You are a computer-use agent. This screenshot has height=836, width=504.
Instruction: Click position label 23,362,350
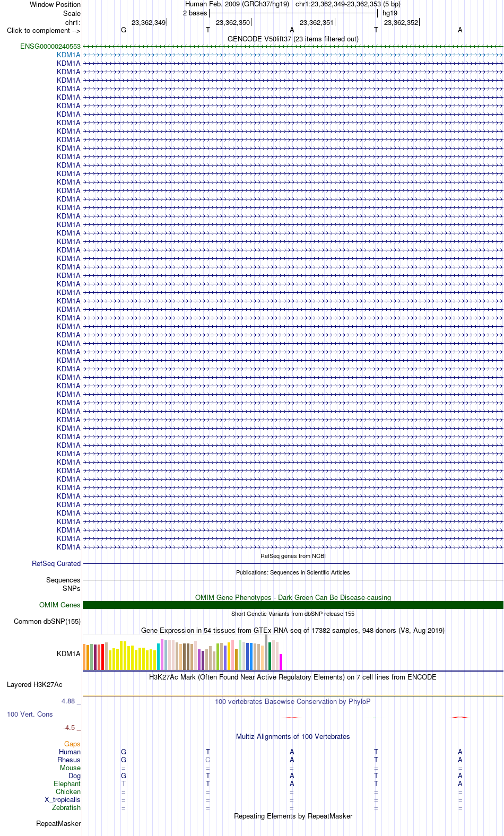[x=233, y=23]
